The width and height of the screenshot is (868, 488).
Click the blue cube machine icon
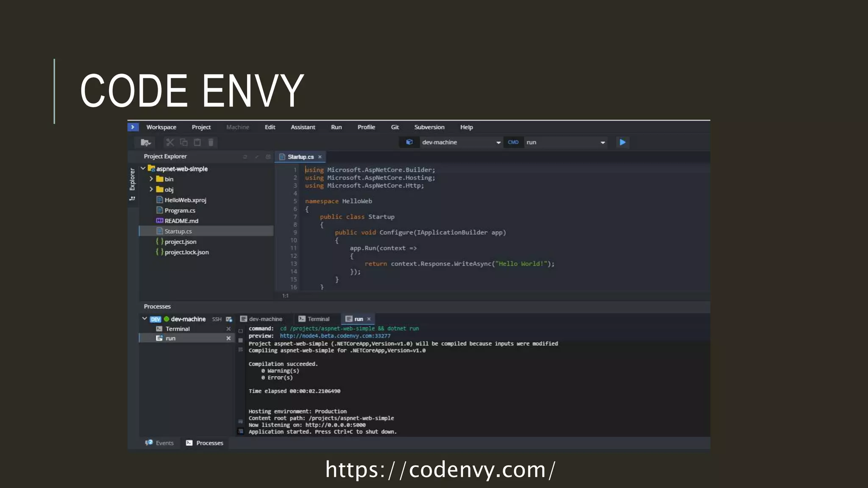click(x=409, y=142)
